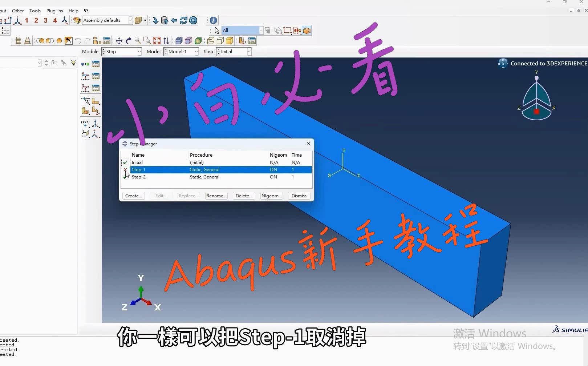Click the Magnify View icon
This screenshot has height=366, width=588.
[x=138, y=41]
